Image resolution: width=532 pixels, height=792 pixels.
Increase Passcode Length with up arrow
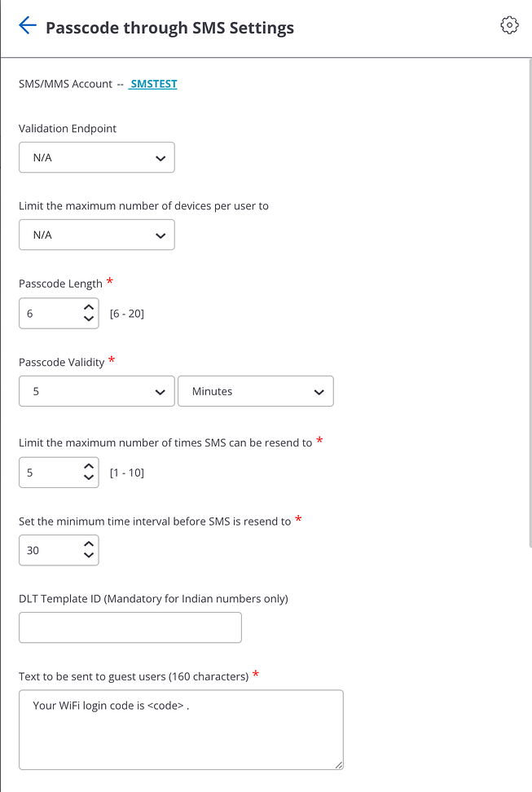pos(89,307)
